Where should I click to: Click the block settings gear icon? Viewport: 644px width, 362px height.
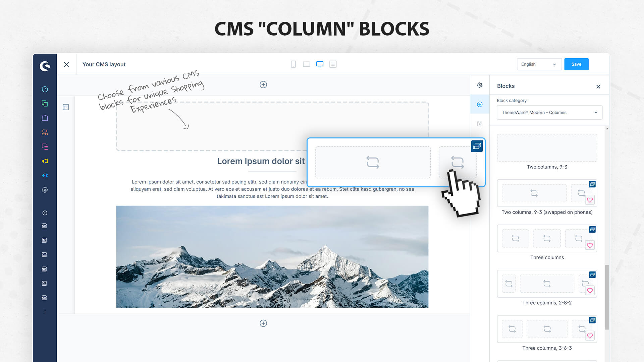tap(479, 85)
